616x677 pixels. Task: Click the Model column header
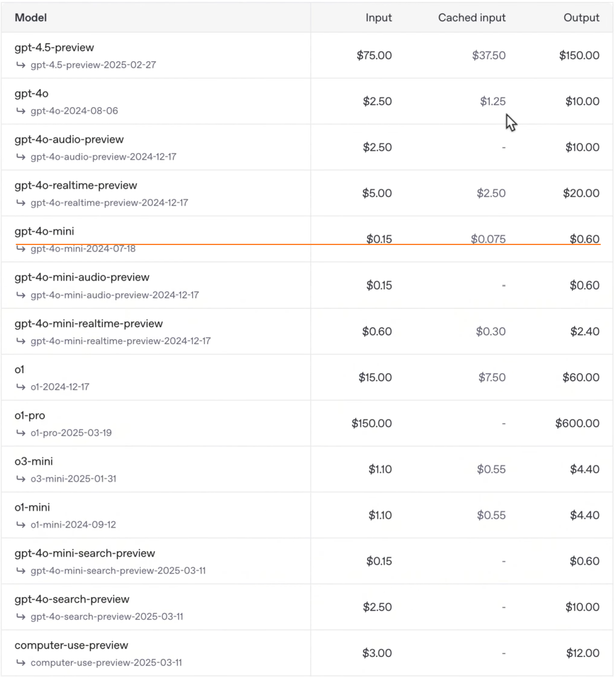tap(31, 18)
